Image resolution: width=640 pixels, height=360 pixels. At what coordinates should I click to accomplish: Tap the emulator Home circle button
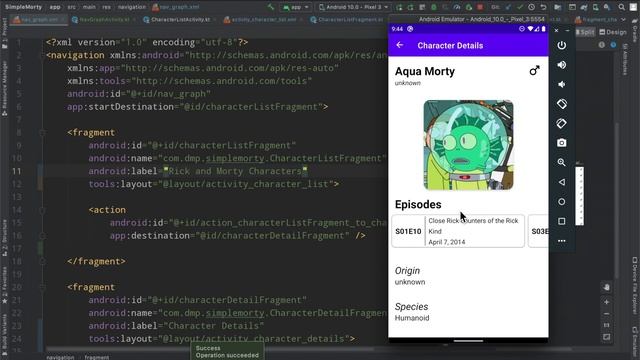[x=562, y=202]
